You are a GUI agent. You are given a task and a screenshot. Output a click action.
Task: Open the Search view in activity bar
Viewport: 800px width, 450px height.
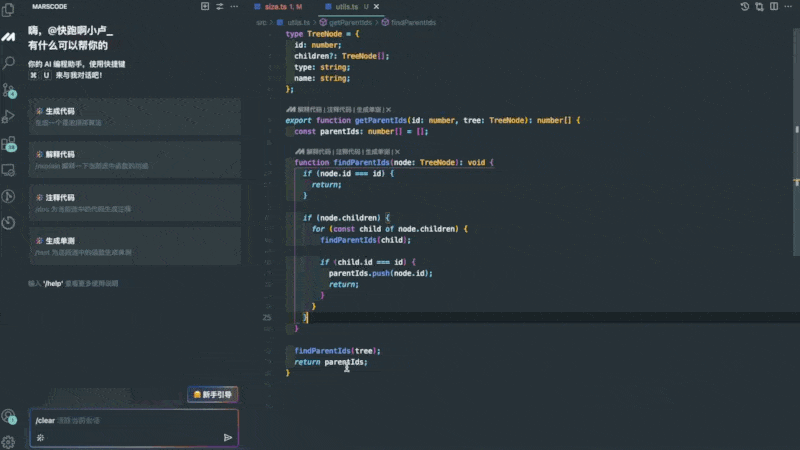click(8, 63)
